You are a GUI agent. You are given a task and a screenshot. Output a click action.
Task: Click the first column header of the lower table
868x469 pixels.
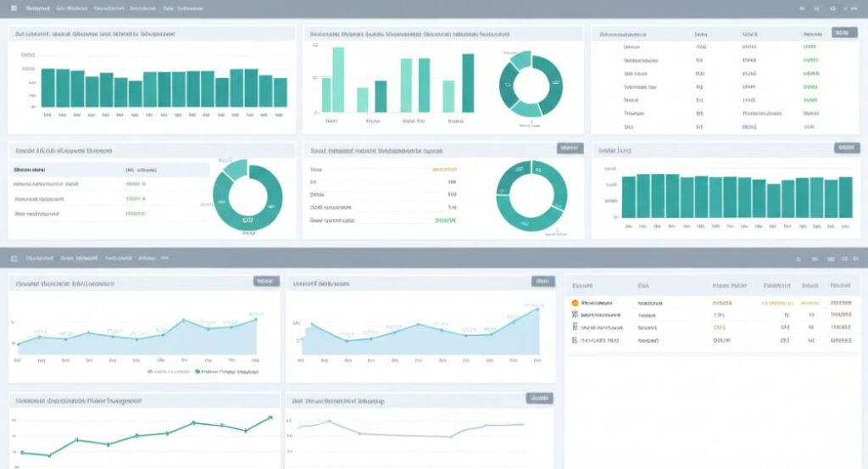pos(582,286)
